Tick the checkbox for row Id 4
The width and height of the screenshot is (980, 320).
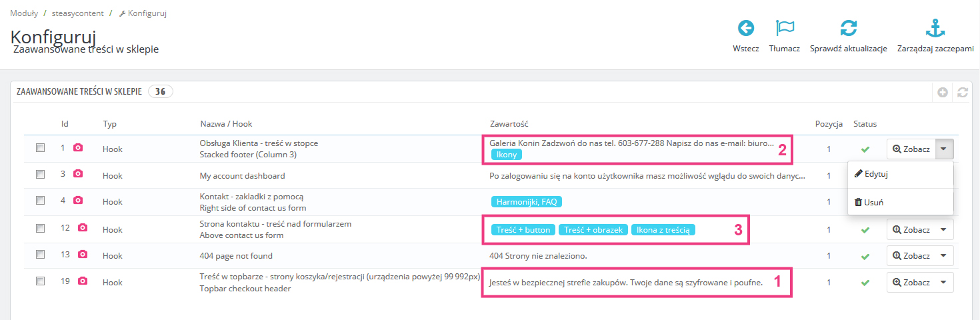(41, 201)
